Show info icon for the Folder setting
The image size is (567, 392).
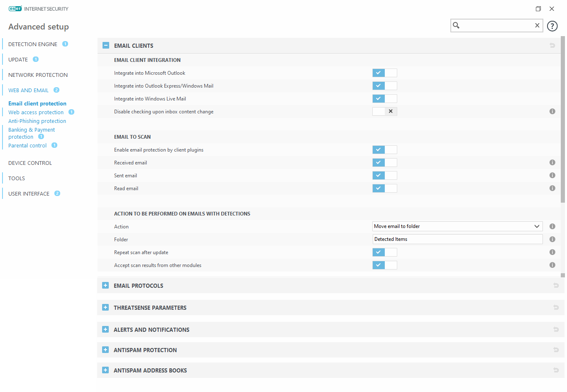click(x=552, y=239)
